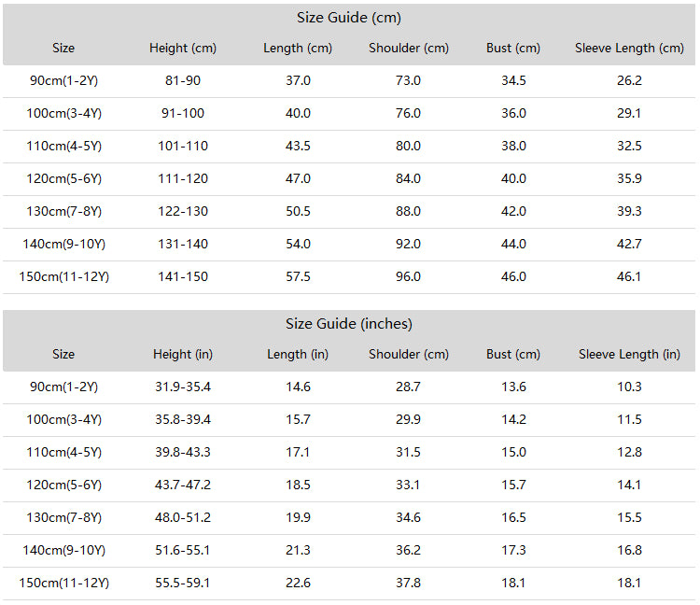Screen dimensions: 700x605
Task: Select the 'Sleeve Length (cm)' column header
Action: click(629, 48)
